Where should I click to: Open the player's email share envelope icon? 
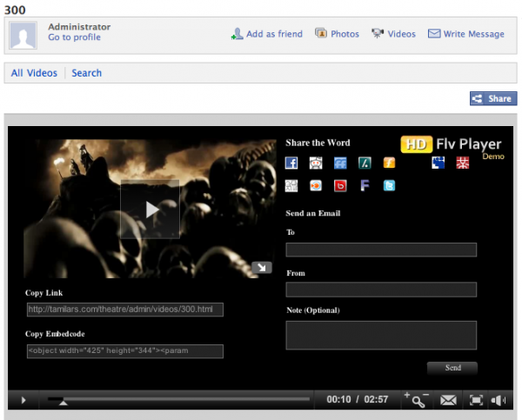tap(448, 400)
